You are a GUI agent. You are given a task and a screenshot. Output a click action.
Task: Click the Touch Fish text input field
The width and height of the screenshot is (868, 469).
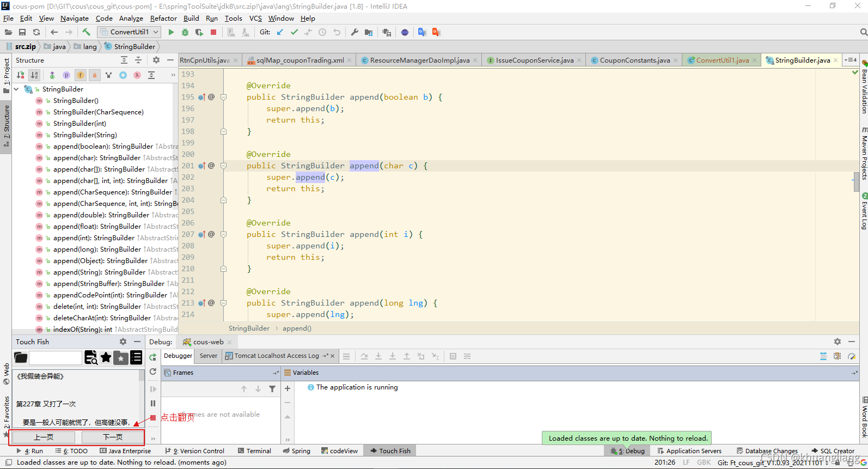point(56,358)
